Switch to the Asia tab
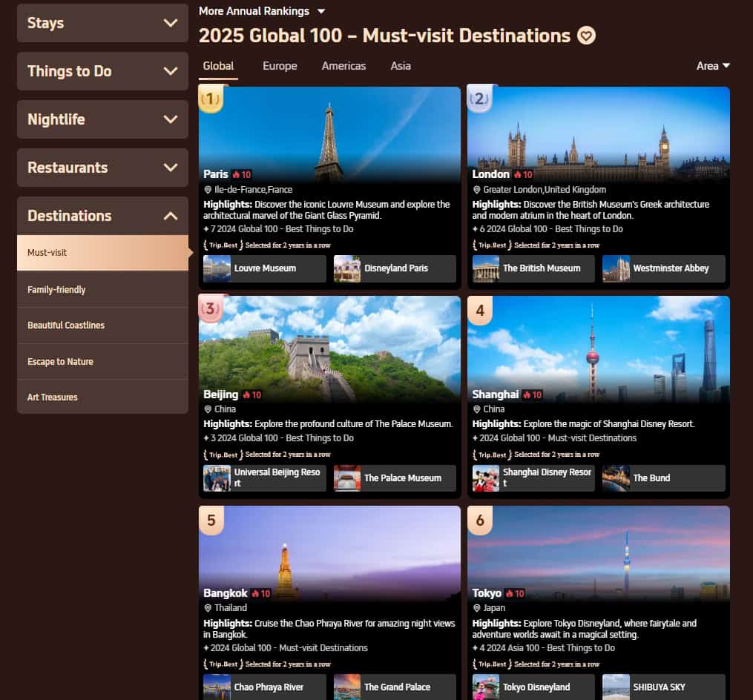The image size is (753, 700). pos(401,66)
